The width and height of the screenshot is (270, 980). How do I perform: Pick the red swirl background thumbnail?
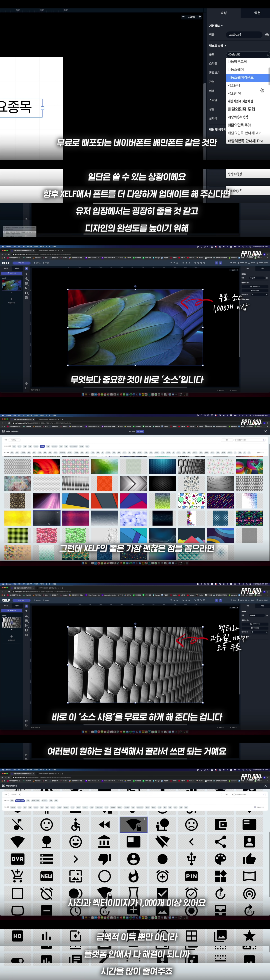(x=46, y=466)
